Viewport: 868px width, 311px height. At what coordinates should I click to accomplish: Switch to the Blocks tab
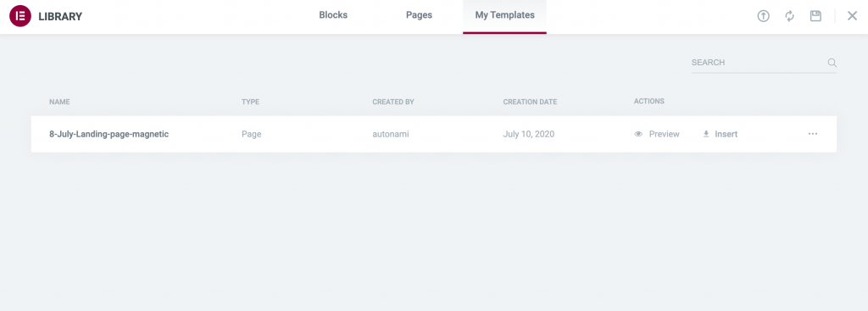point(333,15)
